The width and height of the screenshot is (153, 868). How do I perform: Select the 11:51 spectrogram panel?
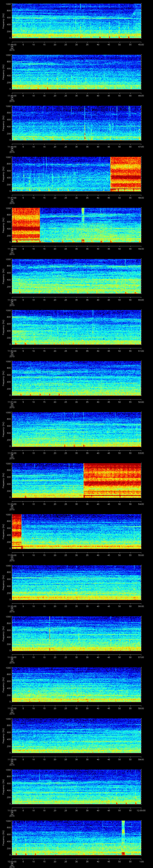pyautogui.click(x=76, y=378)
